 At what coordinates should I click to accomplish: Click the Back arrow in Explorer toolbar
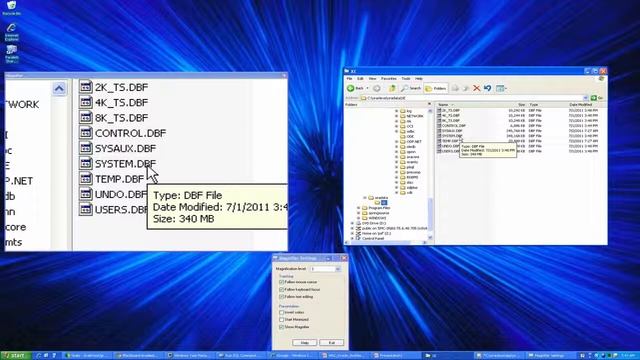(351, 88)
